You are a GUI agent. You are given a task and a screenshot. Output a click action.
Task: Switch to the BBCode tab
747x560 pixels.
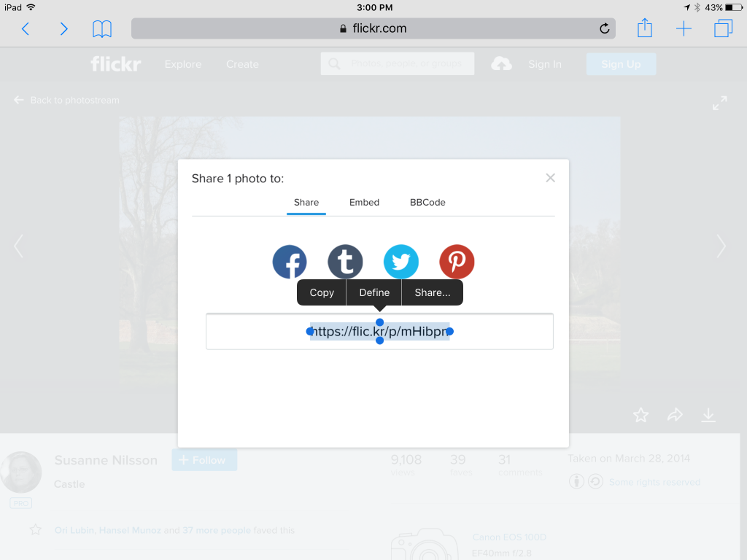tap(427, 203)
